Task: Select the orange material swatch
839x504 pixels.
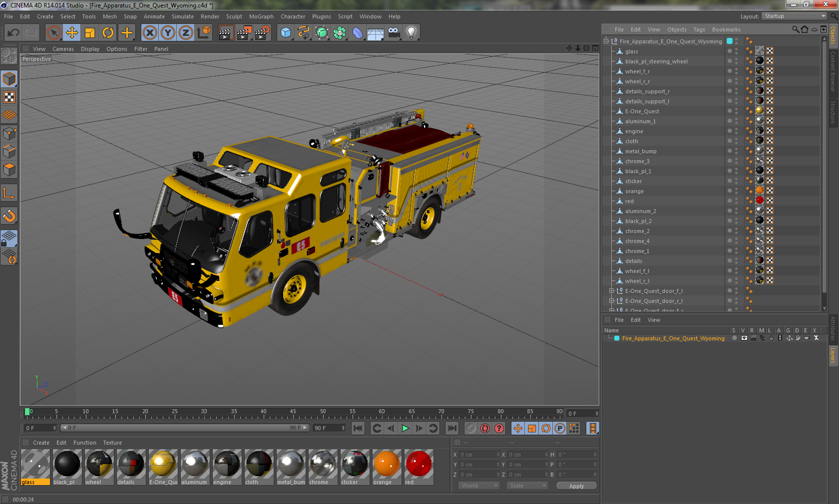Action: click(387, 467)
